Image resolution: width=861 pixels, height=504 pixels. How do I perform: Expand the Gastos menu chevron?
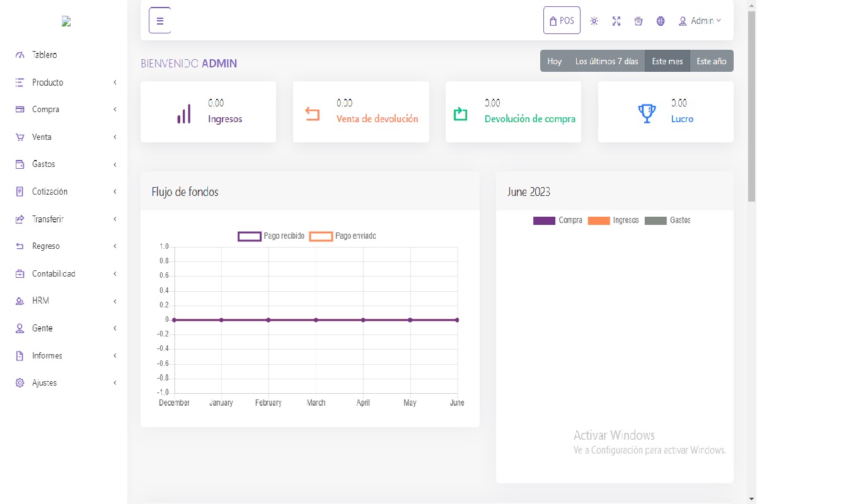pos(115,164)
